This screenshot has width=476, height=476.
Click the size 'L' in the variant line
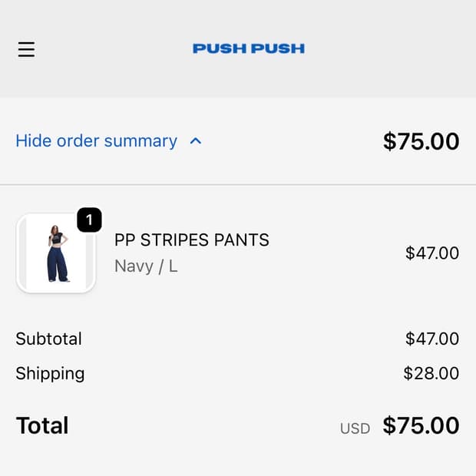pyautogui.click(x=173, y=266)
